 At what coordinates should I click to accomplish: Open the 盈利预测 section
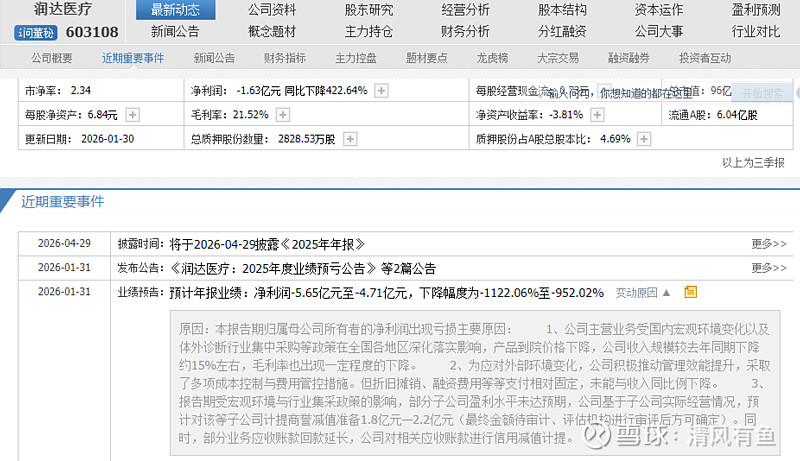pos(756,10)
